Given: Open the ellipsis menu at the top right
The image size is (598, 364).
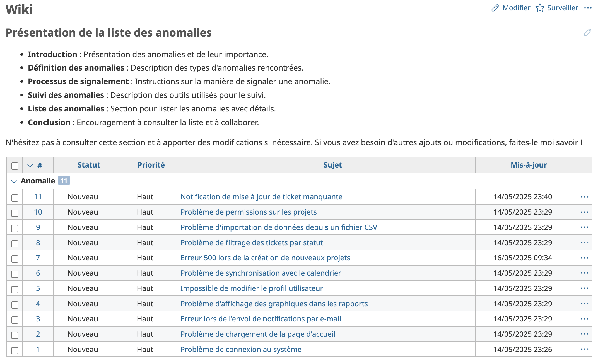Looking at the screenshot, I should (588, 8).
